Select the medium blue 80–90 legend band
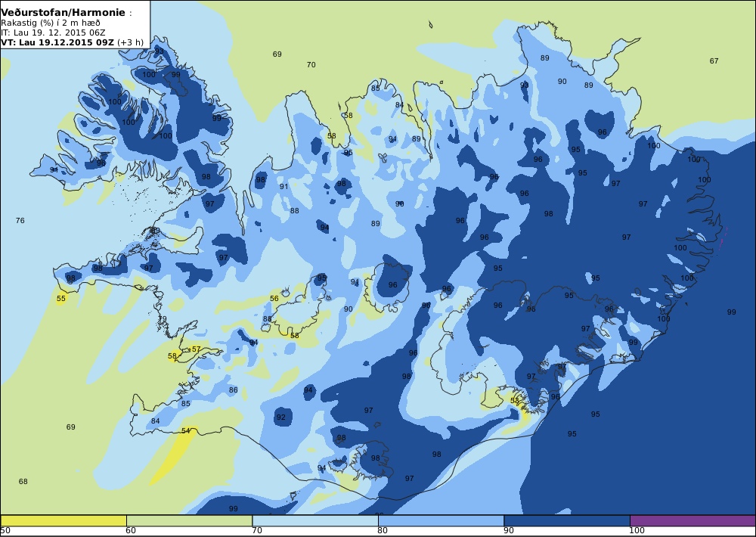The height and width of the screenshot is (537, 756). 442,520
